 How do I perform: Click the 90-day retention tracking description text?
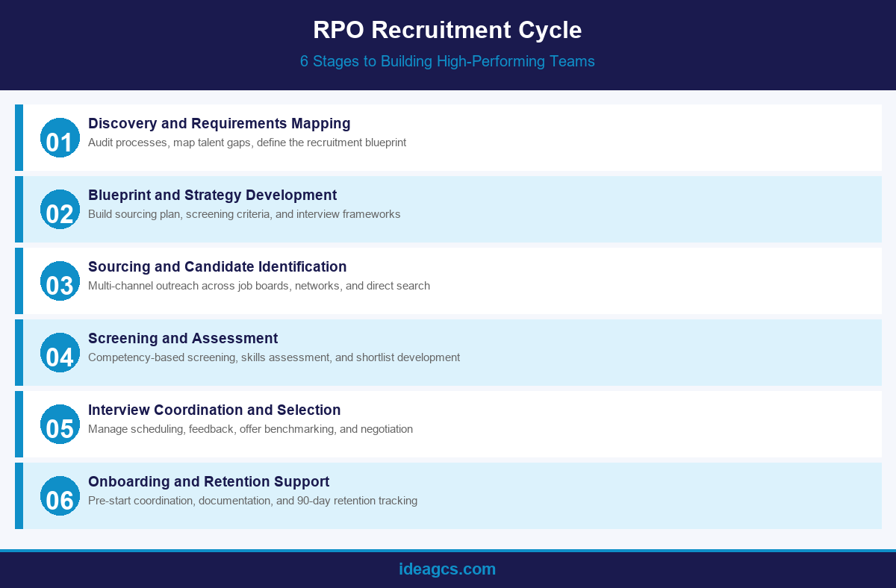pyautogui.click(x=252, y=501)
